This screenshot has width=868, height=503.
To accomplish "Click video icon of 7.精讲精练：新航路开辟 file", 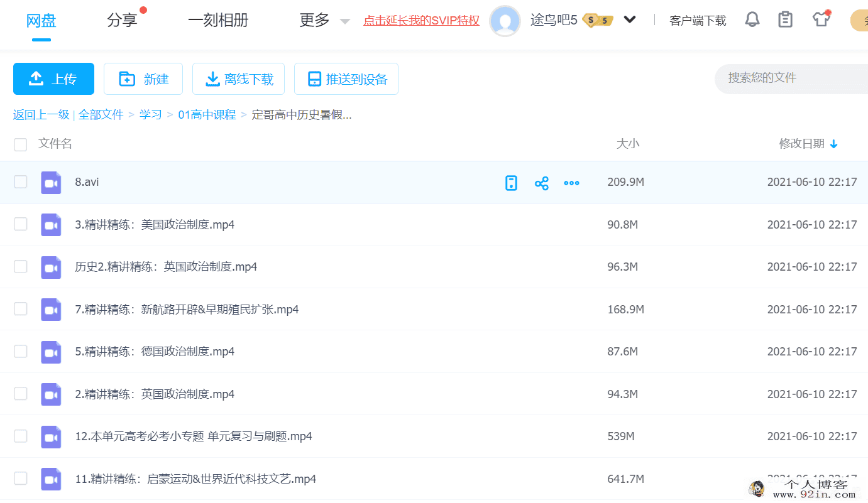I will point(51,310).
